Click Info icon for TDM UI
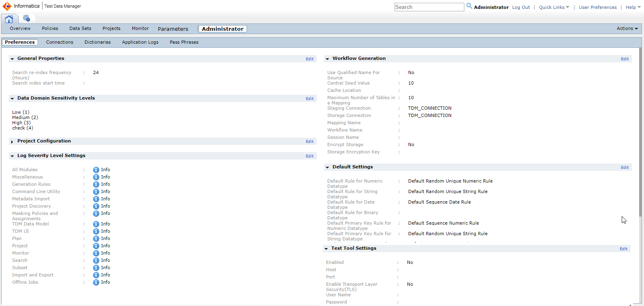 [96, 232]
